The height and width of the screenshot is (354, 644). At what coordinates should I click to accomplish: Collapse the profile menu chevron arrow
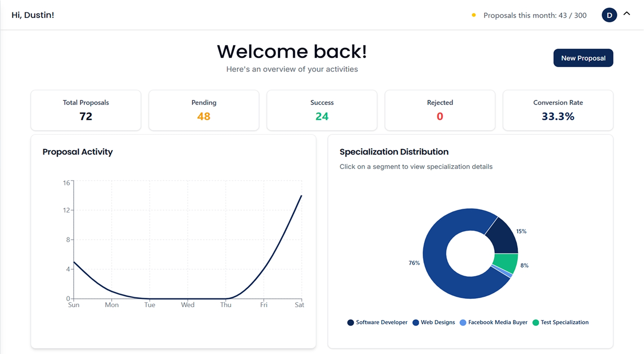[x=626, y=14]
